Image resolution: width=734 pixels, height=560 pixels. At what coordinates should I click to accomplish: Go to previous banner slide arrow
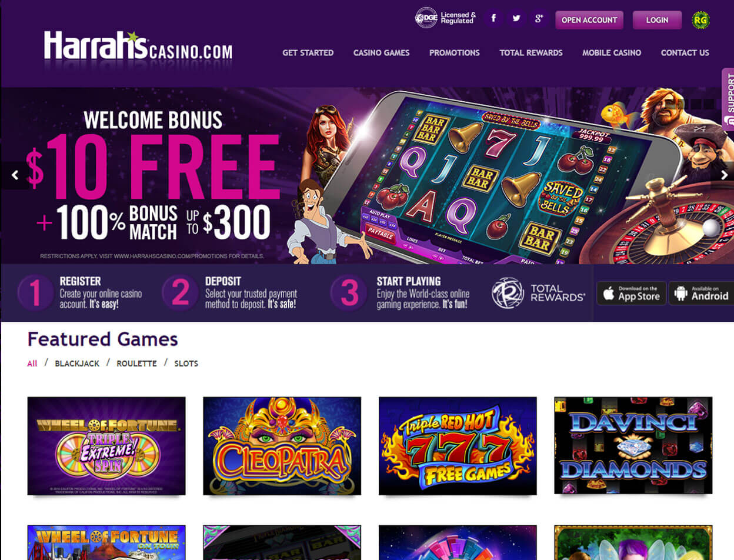pos(15,175)
